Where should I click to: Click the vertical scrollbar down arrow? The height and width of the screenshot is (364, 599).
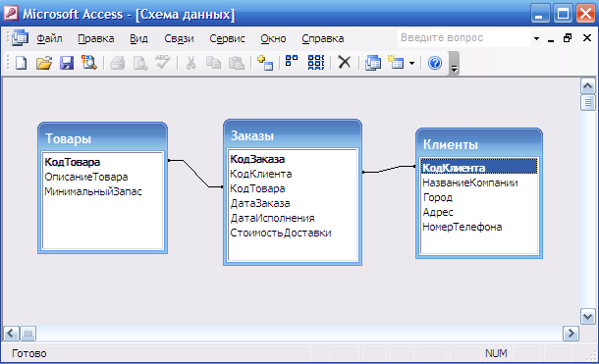click(587, 316)
